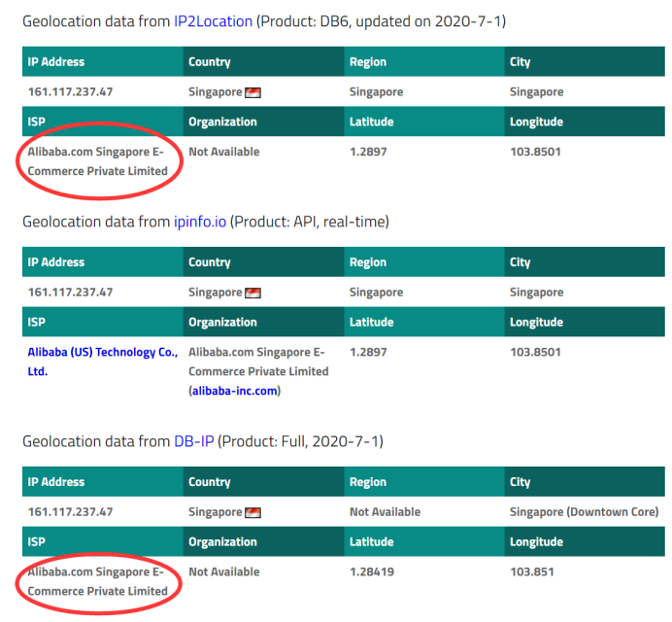This screenshot has width=672, height=622.
Task: Click 'Not Available' under Organization in the IP2Location table
Action: pos(224,152)
